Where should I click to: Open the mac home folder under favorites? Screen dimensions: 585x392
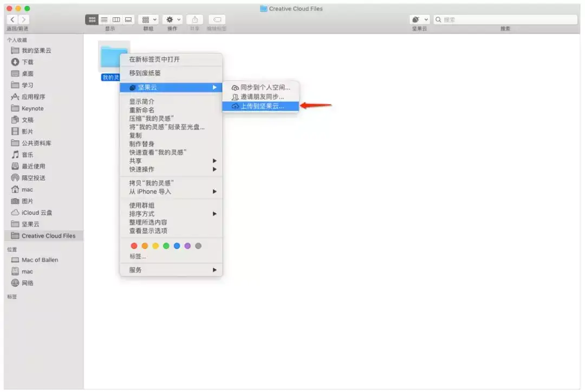[x=44, y=190]
